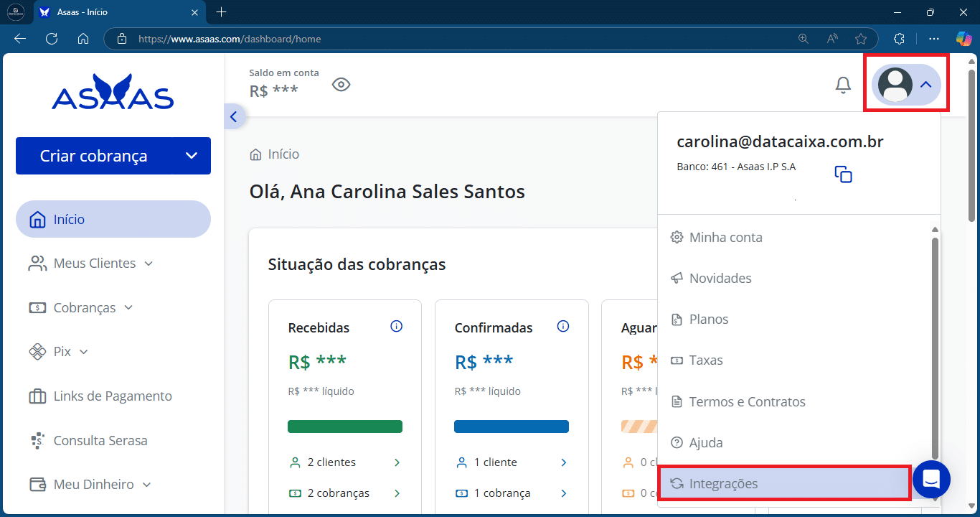Click the green Recebidas progress bar
The image size is (980, 517).
point(344,426)
